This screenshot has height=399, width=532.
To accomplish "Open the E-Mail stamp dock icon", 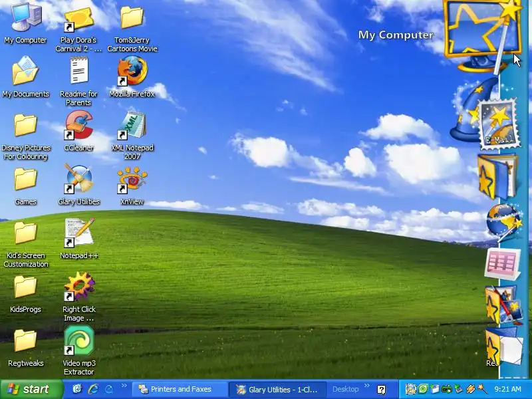I will (498, 125).
